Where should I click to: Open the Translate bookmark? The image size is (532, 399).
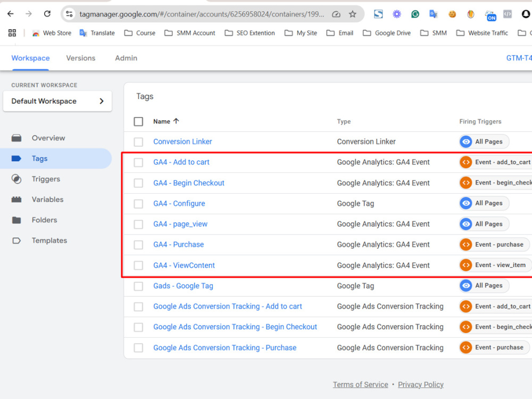tap(97, 33)
